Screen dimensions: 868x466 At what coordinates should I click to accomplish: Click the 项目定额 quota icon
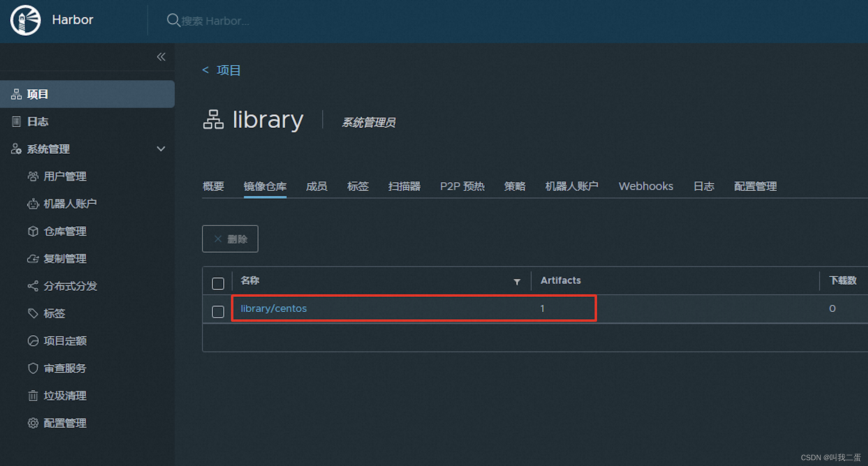33,341
